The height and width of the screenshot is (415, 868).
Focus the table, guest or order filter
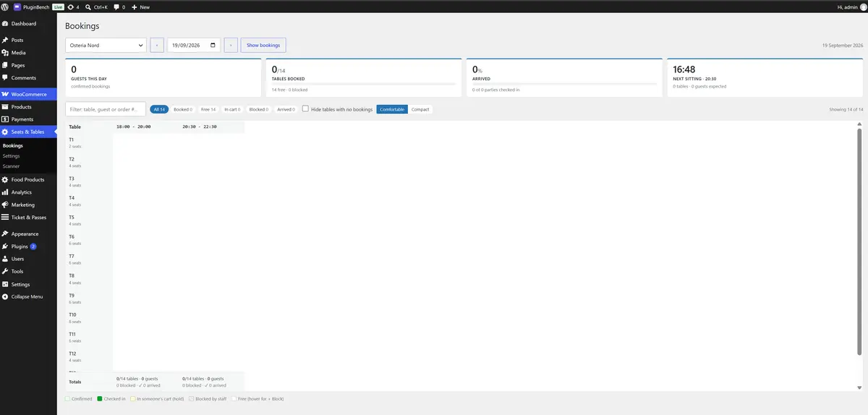click(x=106, y=109)
